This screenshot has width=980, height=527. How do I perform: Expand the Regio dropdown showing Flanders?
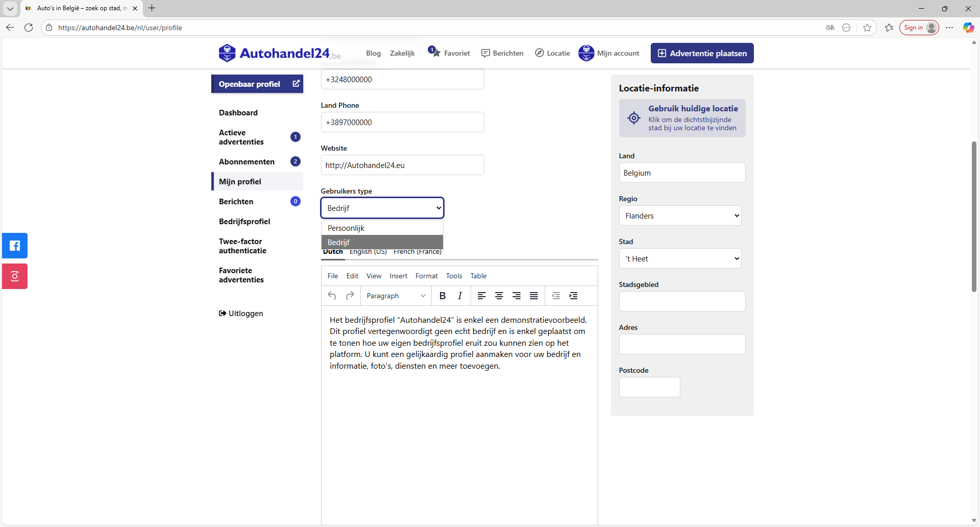(680, 216)
